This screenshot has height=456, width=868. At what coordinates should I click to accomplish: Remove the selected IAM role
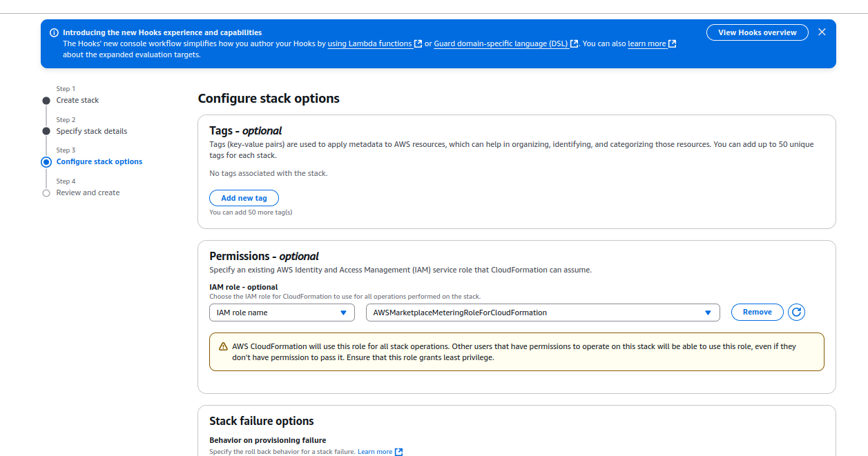point(757,313)
